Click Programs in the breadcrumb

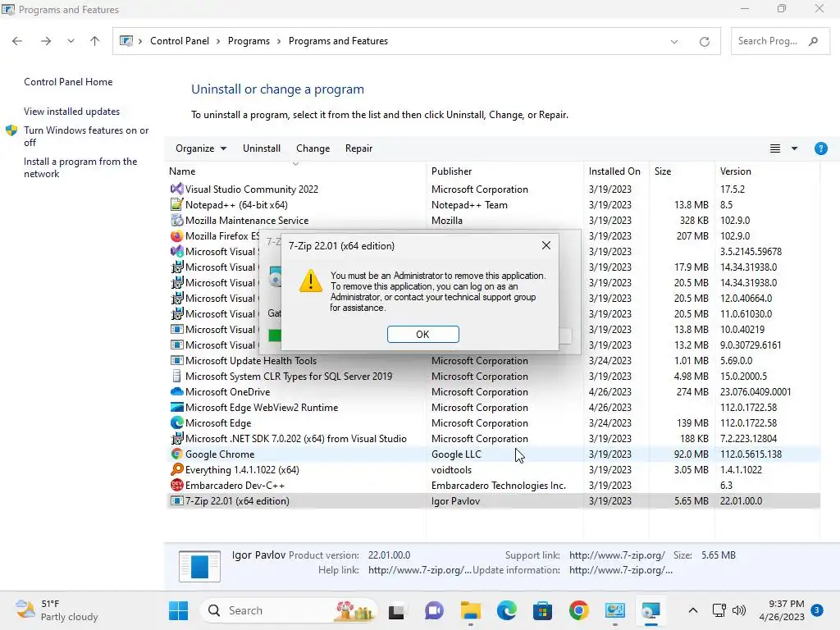point(249,41)
